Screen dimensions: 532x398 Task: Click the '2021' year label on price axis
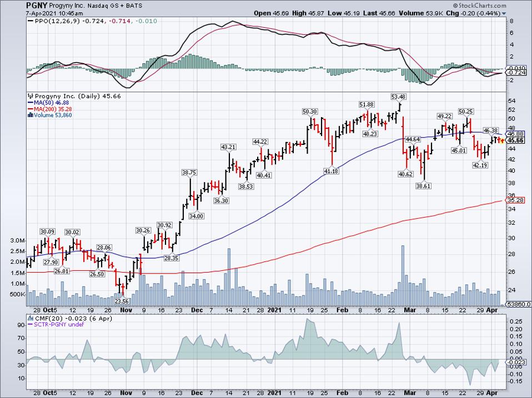click(274, 310)
